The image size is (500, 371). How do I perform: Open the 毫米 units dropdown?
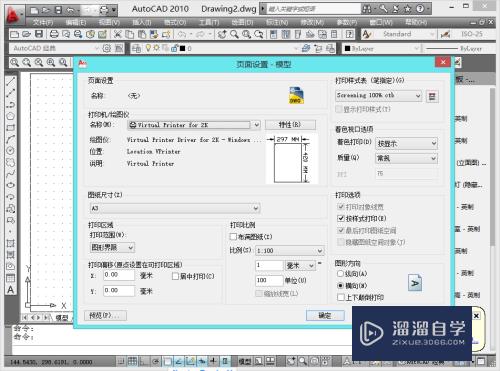pyautogui.click(x=300, y=265)
